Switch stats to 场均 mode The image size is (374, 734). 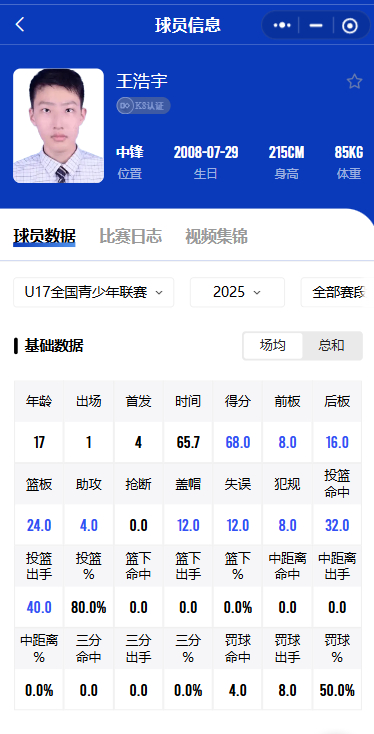click(273, 346)
